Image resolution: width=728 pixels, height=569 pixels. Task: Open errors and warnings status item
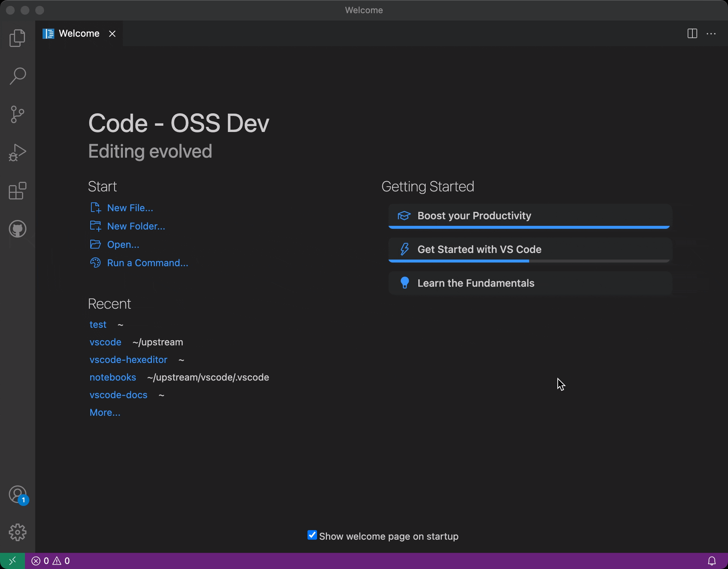point(51,561)
